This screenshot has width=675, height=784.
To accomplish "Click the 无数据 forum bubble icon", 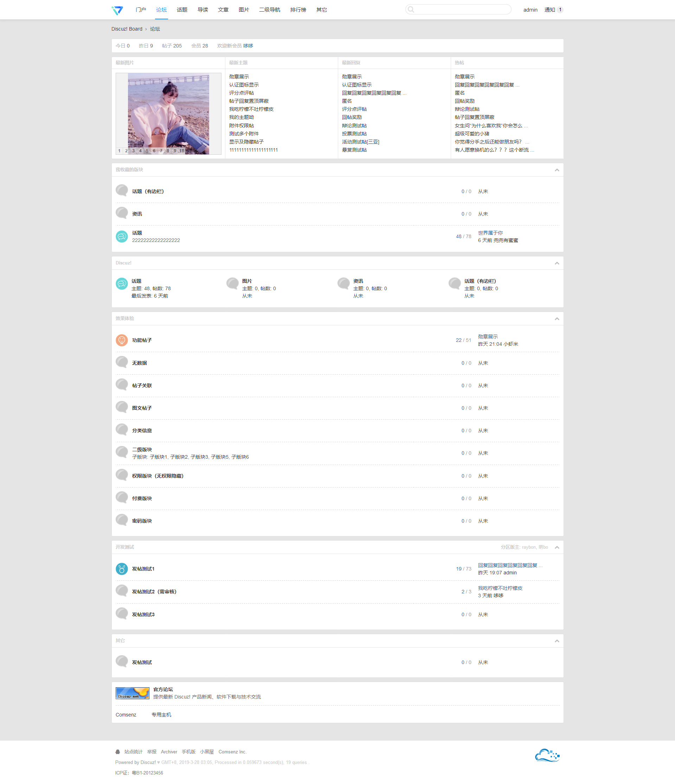I will [x=122, y=362].
